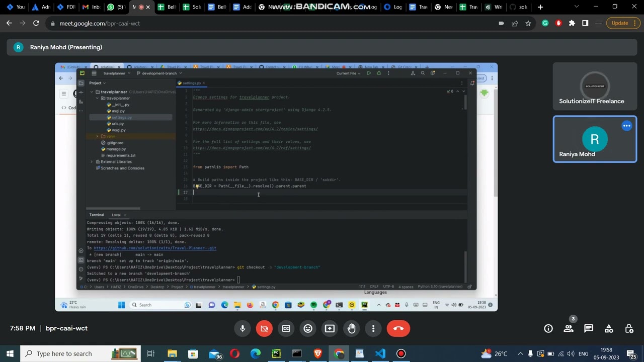
Task: Mute the microphone in Google Meet
Action: click(x=243, y=328)
